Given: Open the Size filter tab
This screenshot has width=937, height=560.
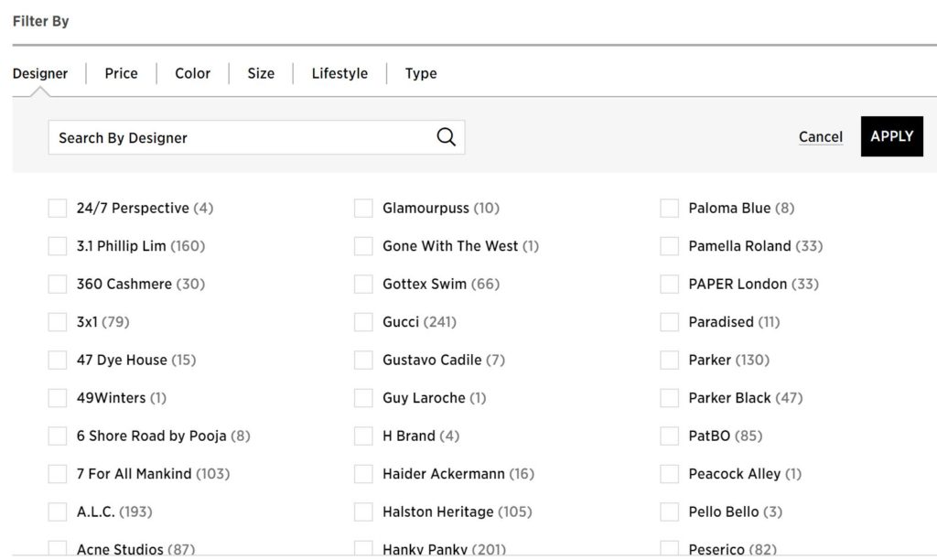Looking at the screenshot, I should click(261, 73).
